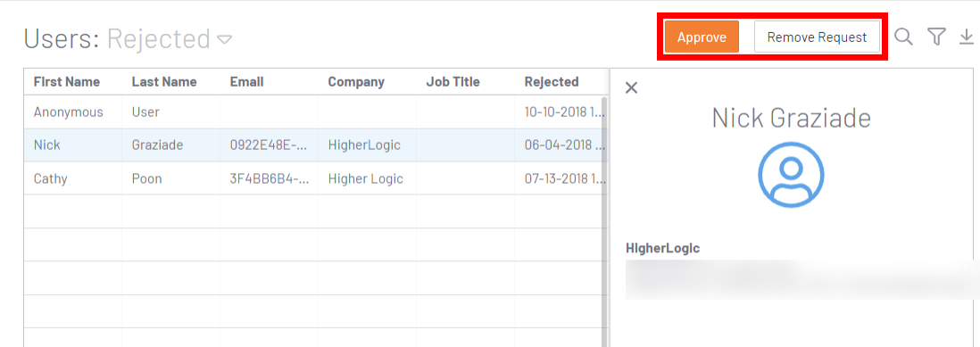Select the Anonymous User row
This screenshot has height=347, width=980.
[312, 112]
